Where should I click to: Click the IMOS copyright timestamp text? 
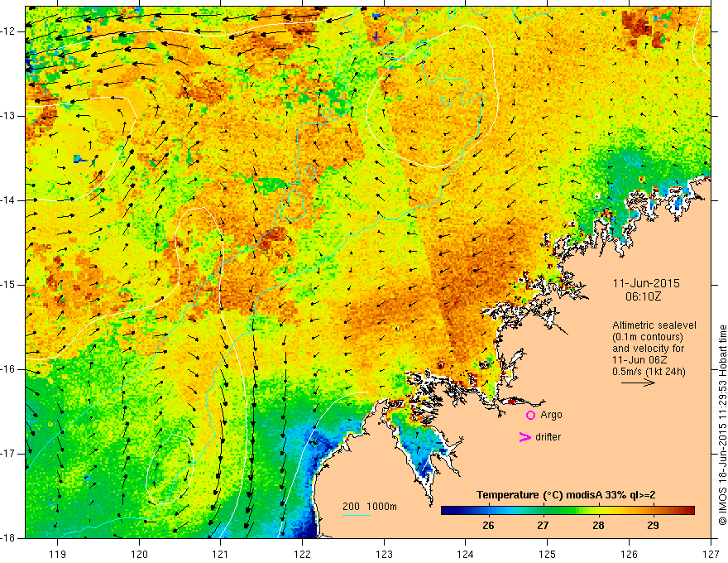[722, 426]
